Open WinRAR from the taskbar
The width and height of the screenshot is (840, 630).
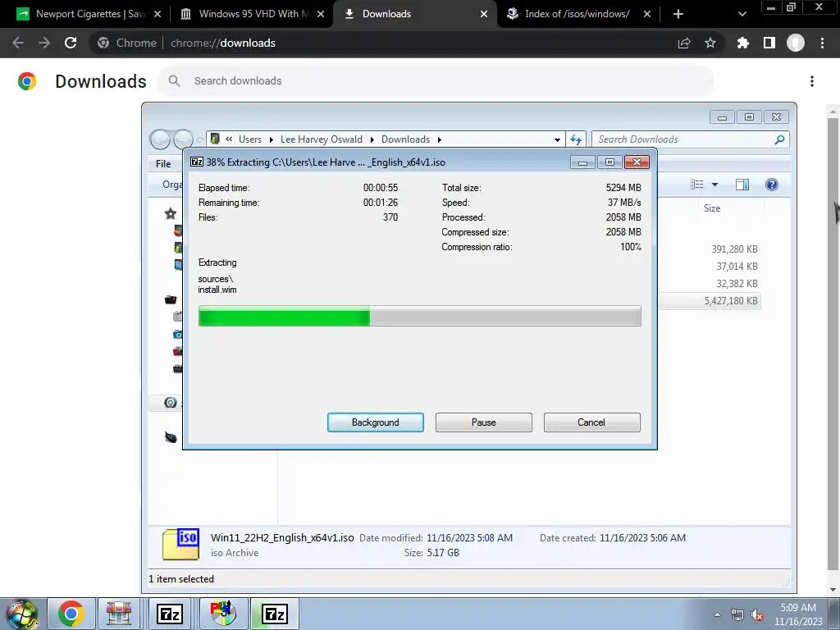119,614
